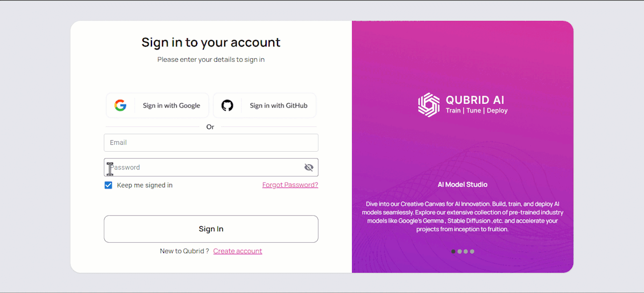Click the GitHub octocat icon
644x293 pixels.
(x=227, y=106)
